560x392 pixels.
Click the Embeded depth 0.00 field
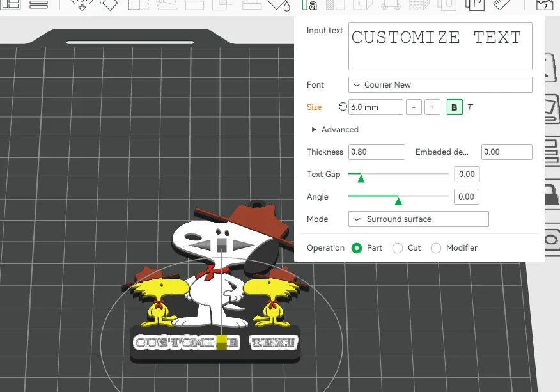pyautogui.click(x=506, y=152)
